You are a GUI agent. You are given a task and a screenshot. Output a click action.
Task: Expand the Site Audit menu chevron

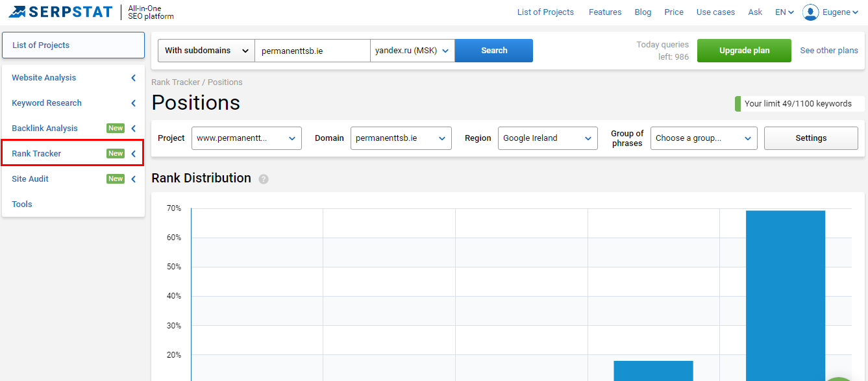134,179
